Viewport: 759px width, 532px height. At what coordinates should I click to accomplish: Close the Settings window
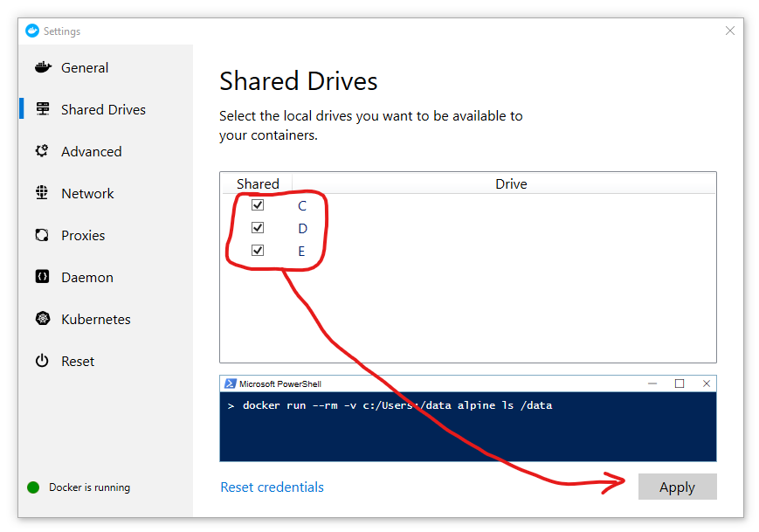point(730,31)
